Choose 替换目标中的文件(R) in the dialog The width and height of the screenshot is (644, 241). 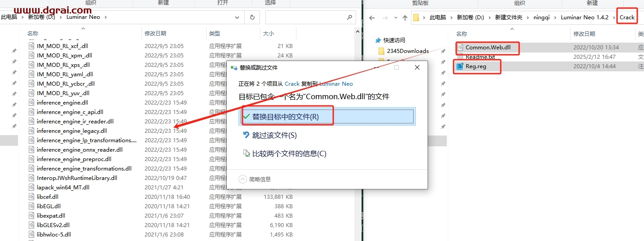tap(328, 116)
